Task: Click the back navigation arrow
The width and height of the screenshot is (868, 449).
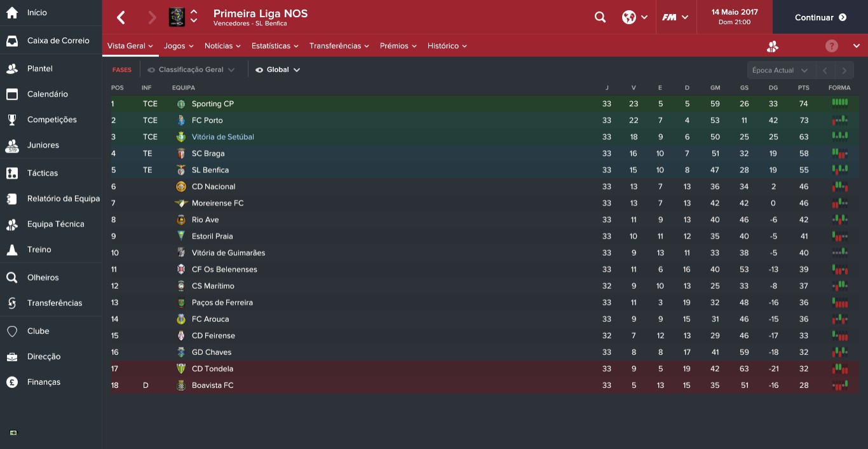Action: point(121,18)
